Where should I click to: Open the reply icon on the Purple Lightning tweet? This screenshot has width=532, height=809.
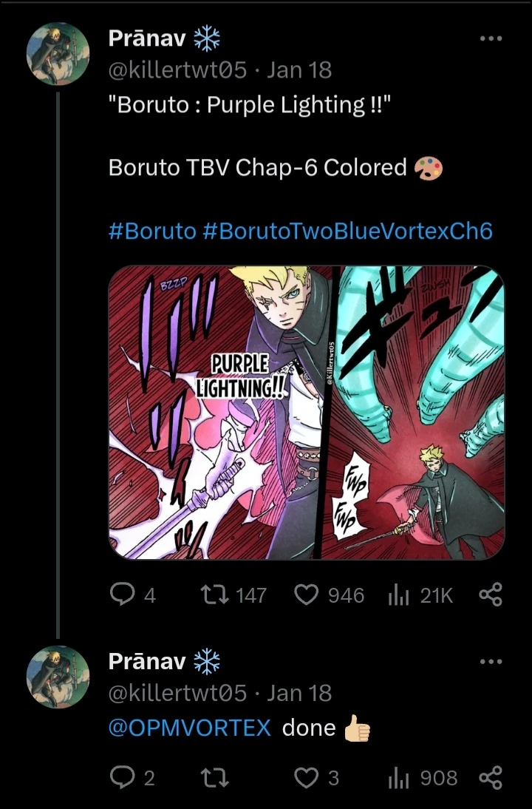(x=122, y=594)
